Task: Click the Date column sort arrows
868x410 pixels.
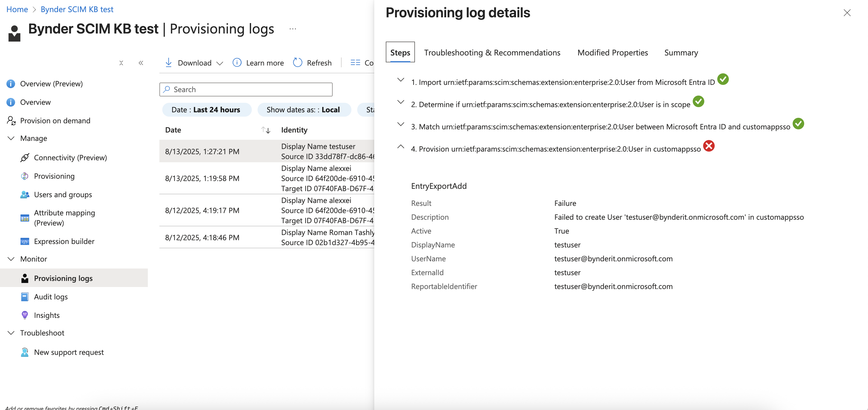Action: pos(266,130)
